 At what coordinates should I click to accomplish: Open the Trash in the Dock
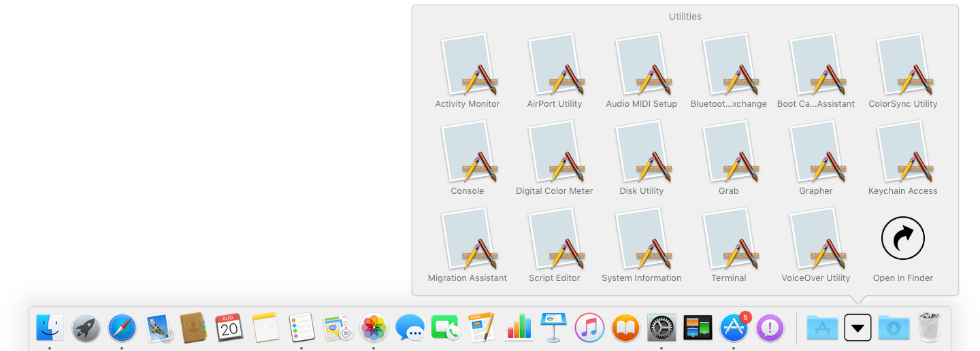[929, 328]
